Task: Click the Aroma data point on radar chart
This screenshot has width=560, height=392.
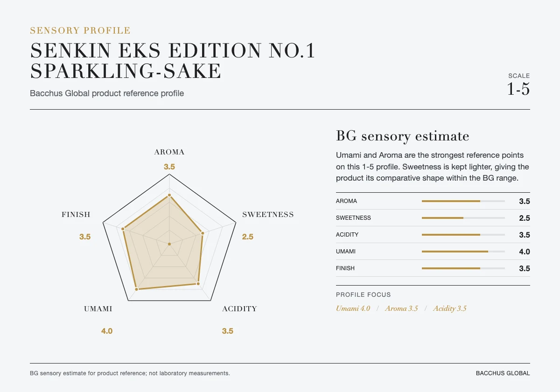Action: [169, 195]
